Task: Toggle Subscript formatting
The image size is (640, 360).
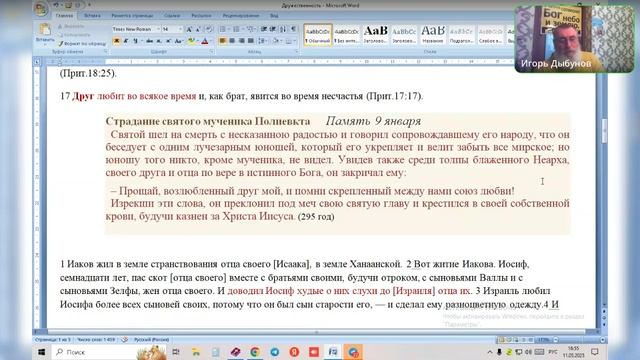Action: (159, 41)
